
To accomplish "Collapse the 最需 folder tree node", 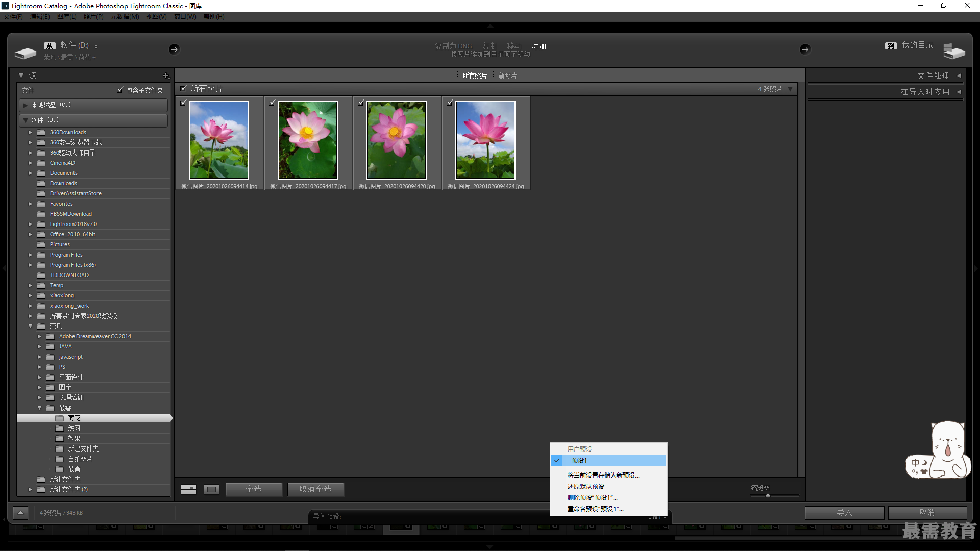I will (39, 408).
